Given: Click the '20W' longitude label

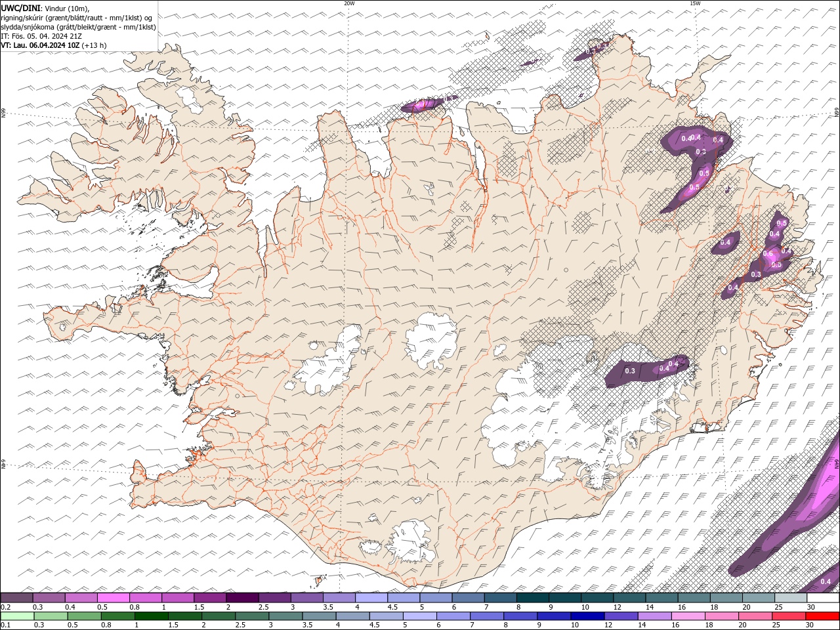Looking at the screenshot, I should (x=349, y=3).
